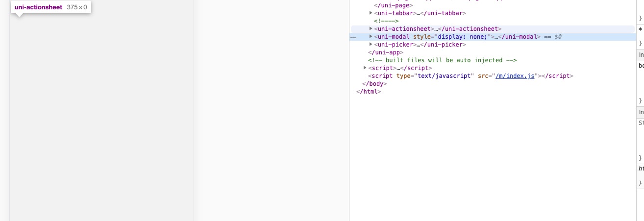Viewport: 644px width, 221px height.
Task: Open the ellipsis menu beside uni-modal row
Action: (x=353, y=37)
